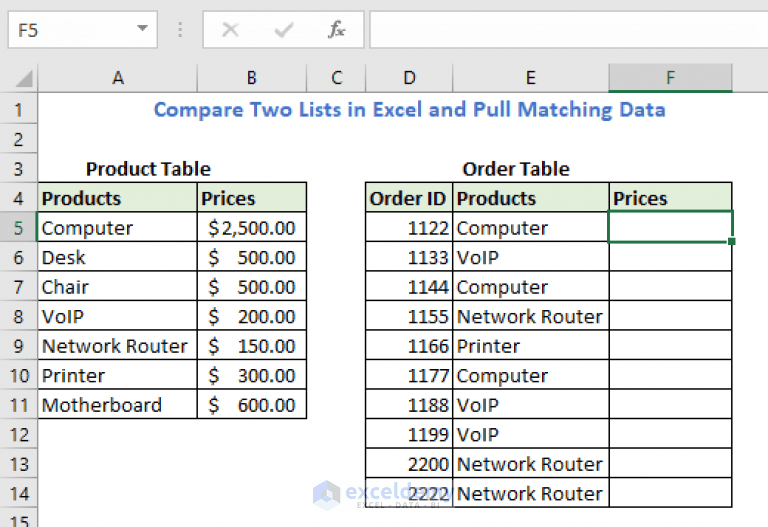The height and width of the screenshot is (527, 768).
Task: Click 'Prices' header cell in column F
Action: tap(670, 198)
